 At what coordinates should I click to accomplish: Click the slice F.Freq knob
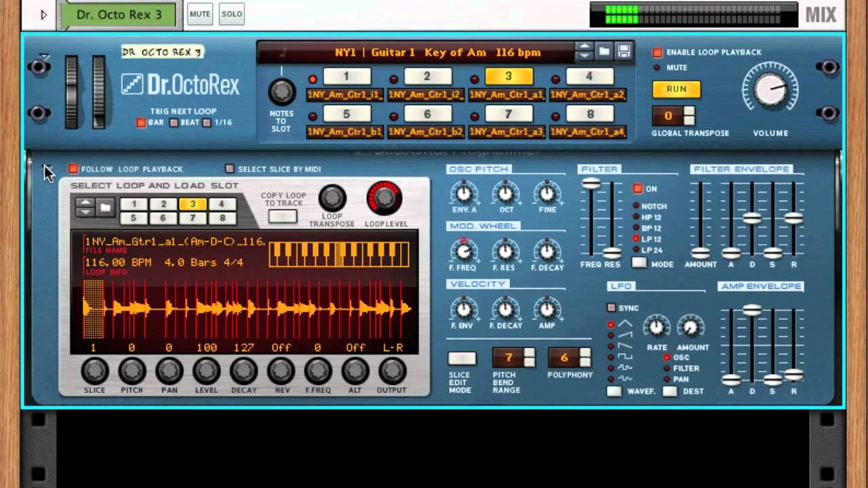(x=318, y=371)
